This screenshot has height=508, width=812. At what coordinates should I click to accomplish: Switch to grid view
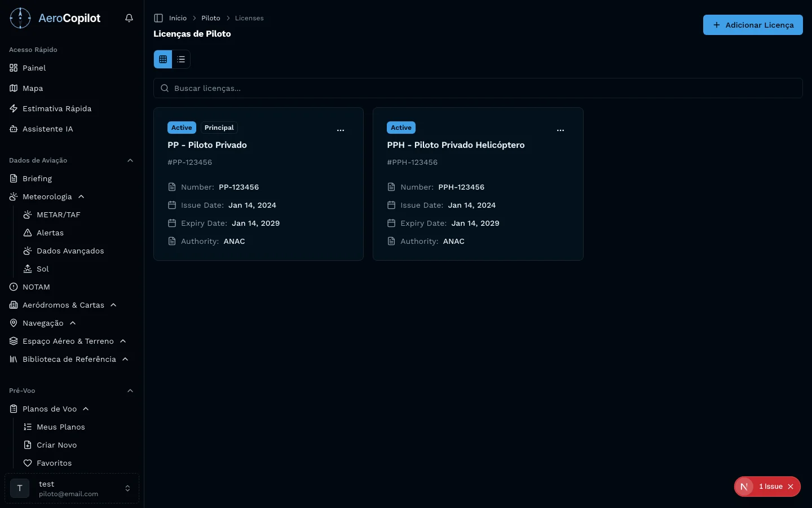click(x=163, y=59)
